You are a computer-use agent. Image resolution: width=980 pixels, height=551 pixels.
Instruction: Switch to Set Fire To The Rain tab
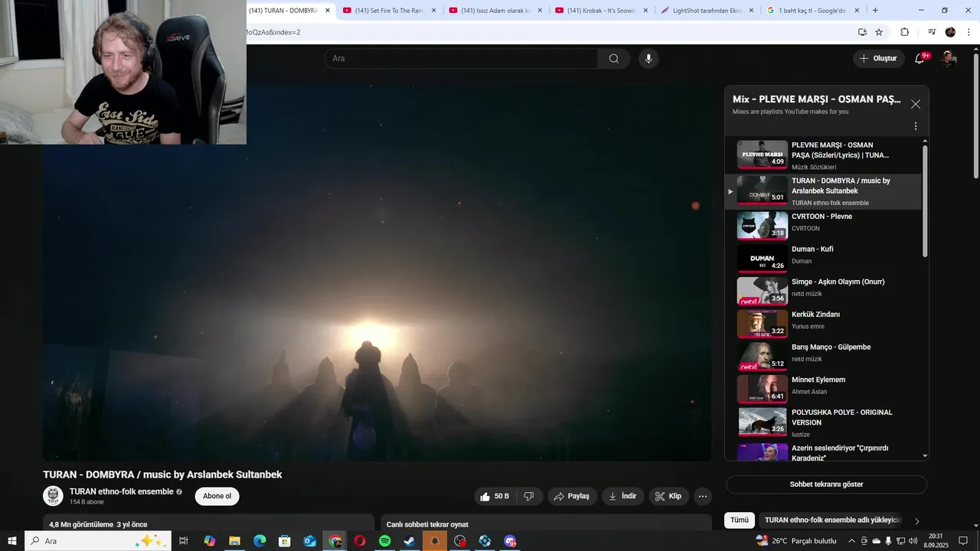[390, 11]
